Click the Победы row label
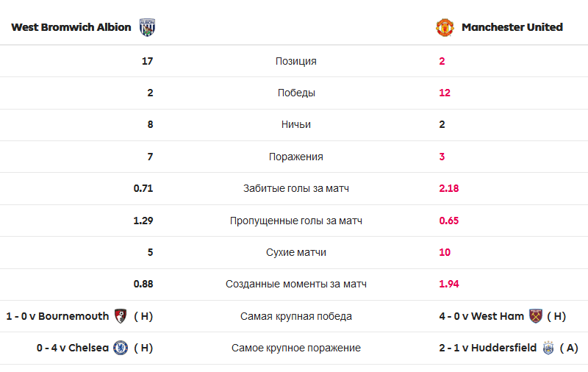 296,93
